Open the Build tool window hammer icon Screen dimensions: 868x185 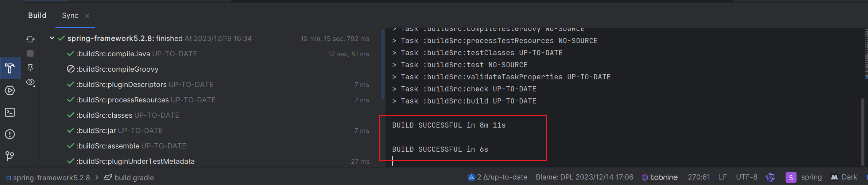click(x=10, y=68)
